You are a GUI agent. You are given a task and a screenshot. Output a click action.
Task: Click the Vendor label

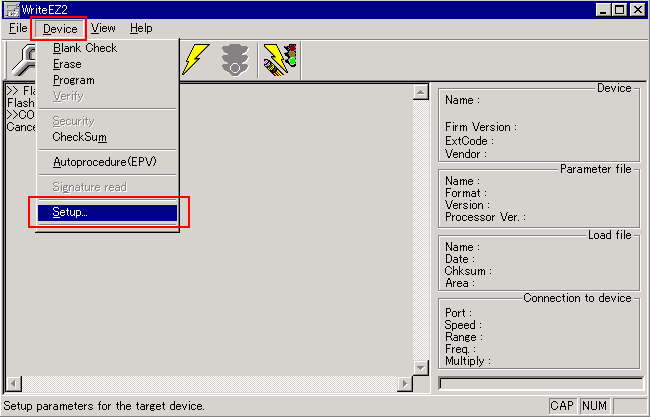point(466,154)
